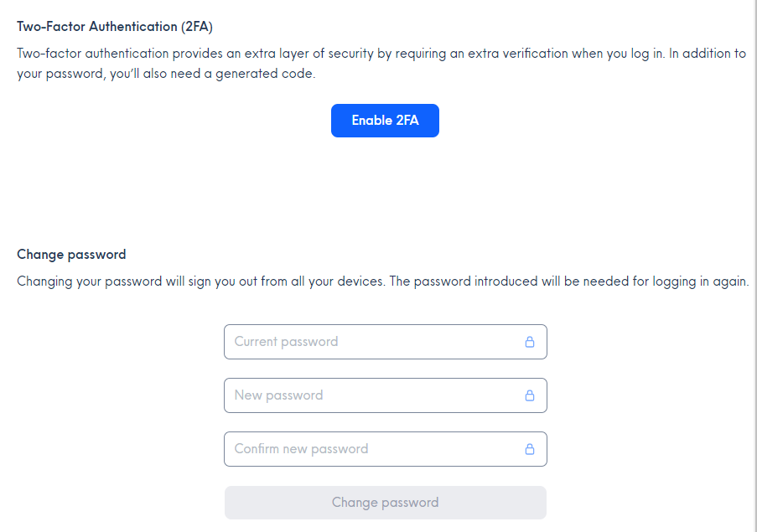Click the line starting 'Two-factor authentication provides'
The height and width of the screenshot is (532, 757).
pos(381,54)
